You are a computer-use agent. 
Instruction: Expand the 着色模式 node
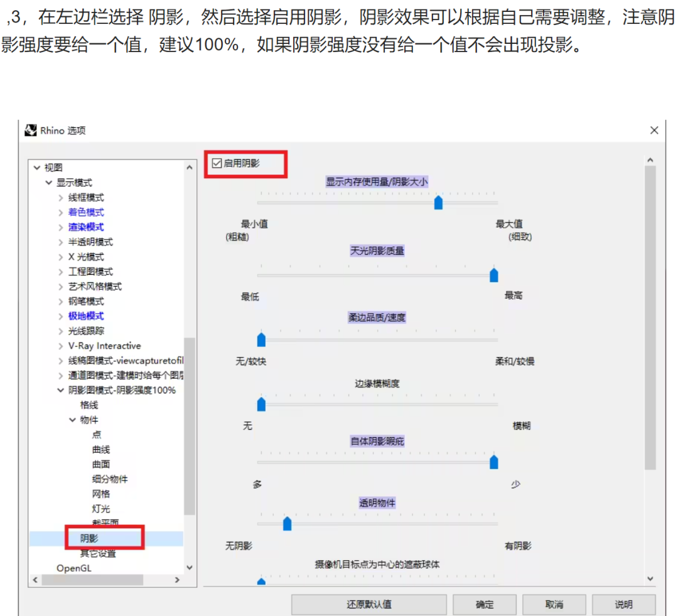(x=60, y=213)
